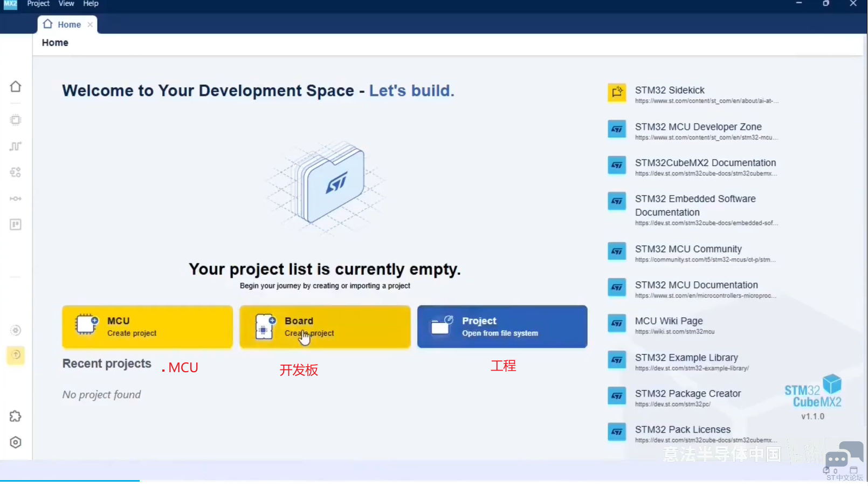Create a project from MCU
This screenshot has height=486, width=868.
click(x=147, y=327)
